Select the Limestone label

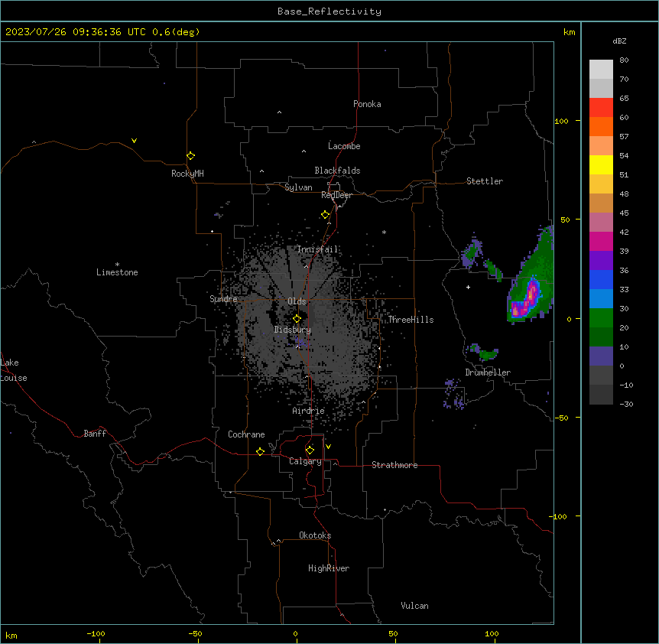click(x=117, y=272)
